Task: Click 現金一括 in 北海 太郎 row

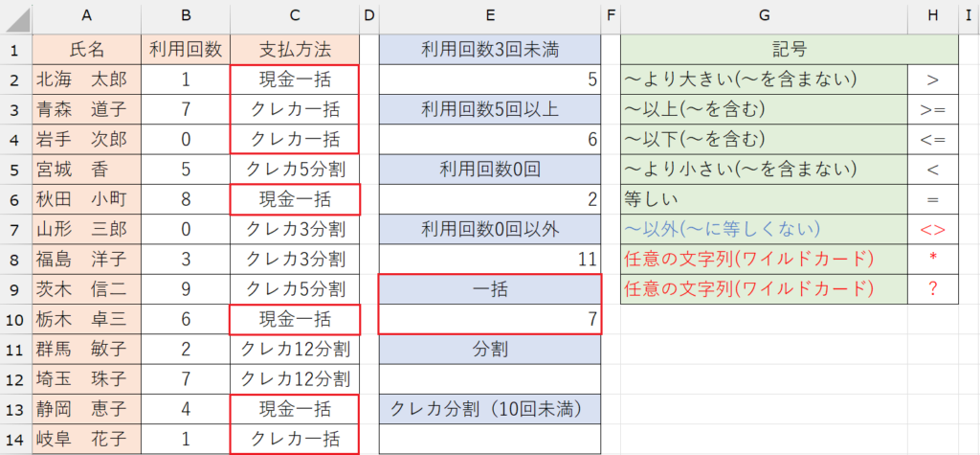Action: (295, 80)
